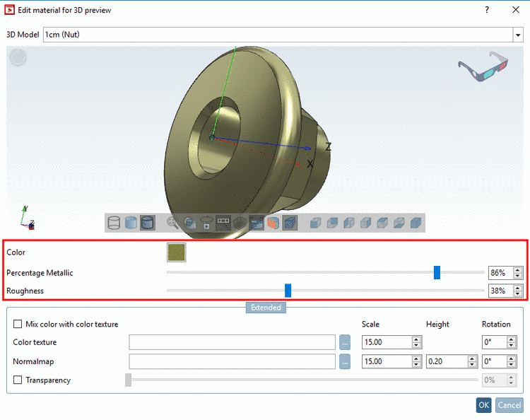The height and width of the screenshot is (420, 530).
Task: Toggle the measurement dimension icon
Action: (223, 223)
